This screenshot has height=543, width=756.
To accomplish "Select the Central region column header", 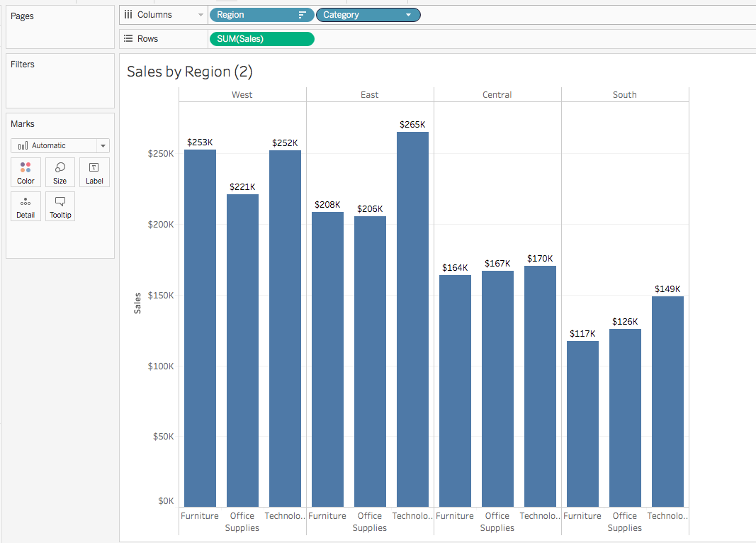I will tap(497, 94).
